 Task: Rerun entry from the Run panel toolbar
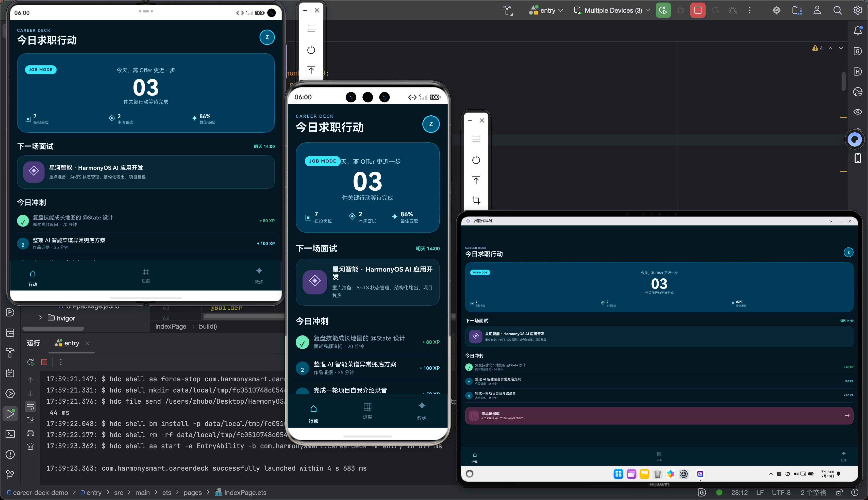(31, 362)
